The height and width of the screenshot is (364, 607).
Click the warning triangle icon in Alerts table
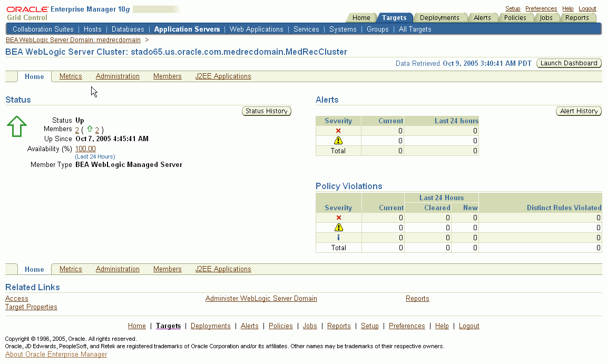[338, 140]
